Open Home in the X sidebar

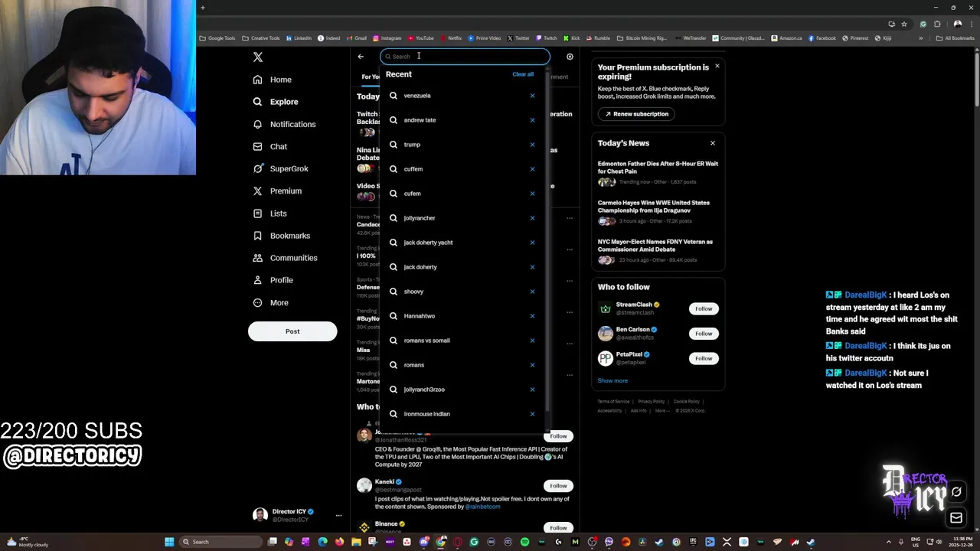(273, 80)
